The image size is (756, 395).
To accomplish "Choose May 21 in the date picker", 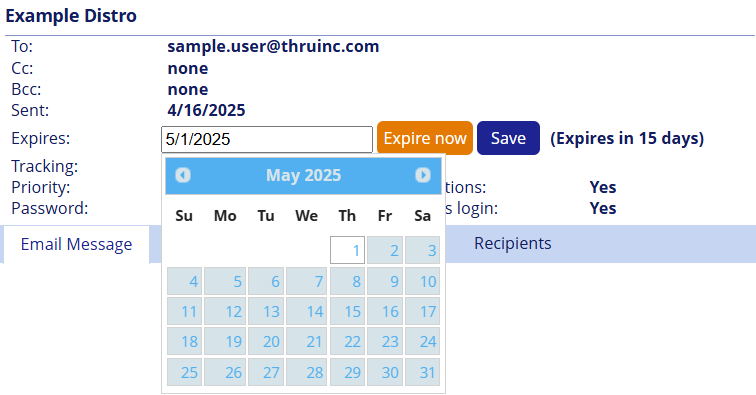I will pos(307,341).
